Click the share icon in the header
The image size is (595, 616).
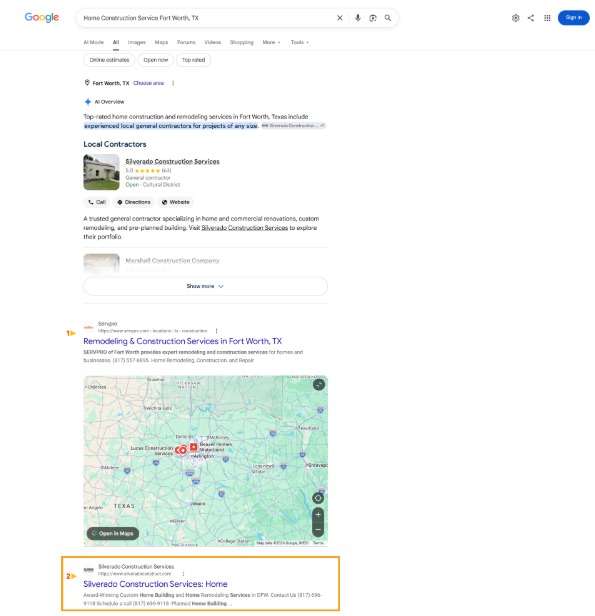531,18
